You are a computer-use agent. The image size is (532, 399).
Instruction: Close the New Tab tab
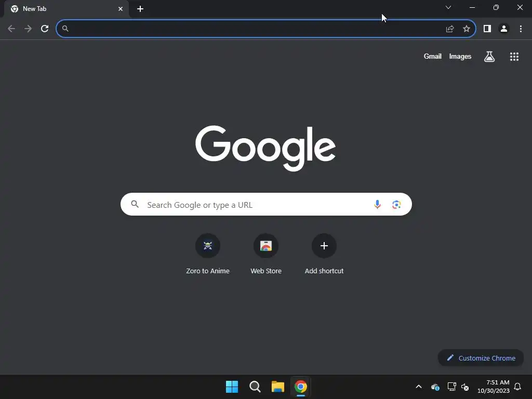(121, 9)
